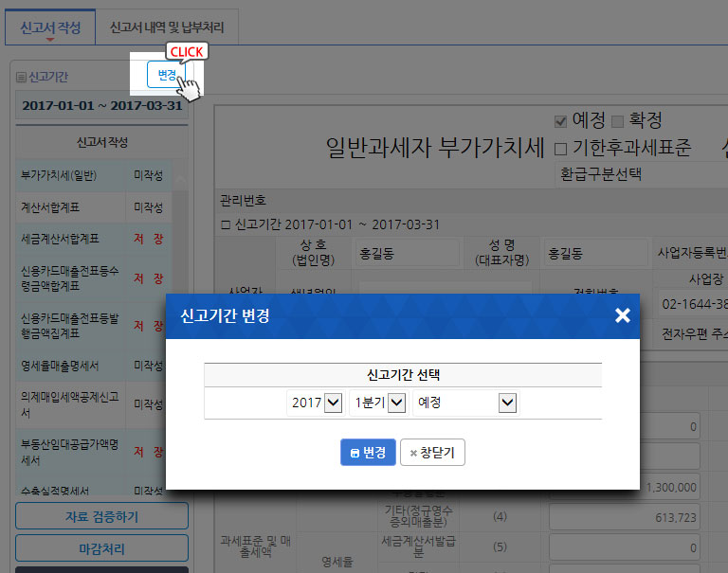Select 신용카드매출전표등수령금액합계표 row
Screen dimensions: 728x573
click(94, 278)
